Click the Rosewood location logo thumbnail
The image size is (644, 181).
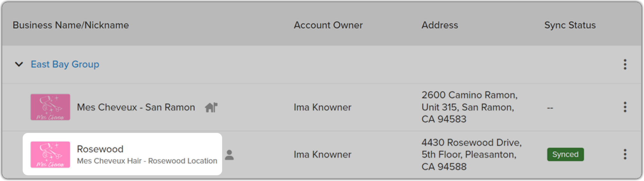point(50,154)
